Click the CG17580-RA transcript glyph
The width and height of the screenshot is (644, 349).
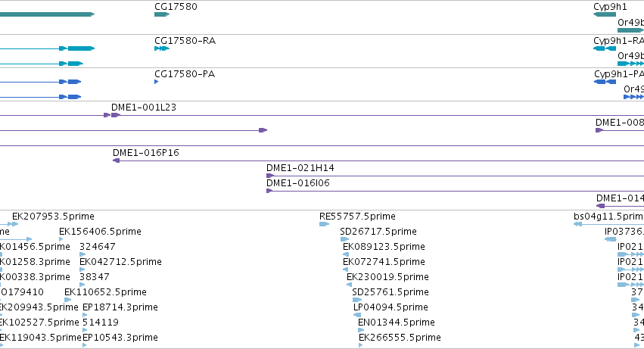pos(162,48)
